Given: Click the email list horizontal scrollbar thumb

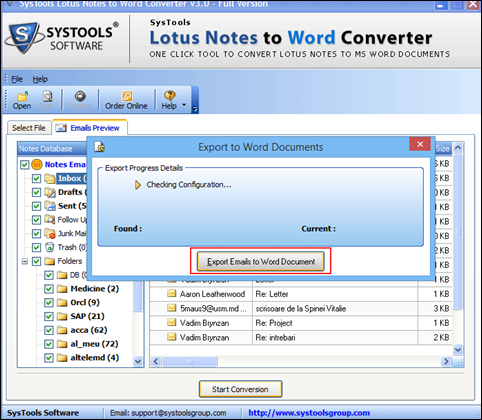Looking at the screenshot, I should [190, 361].
